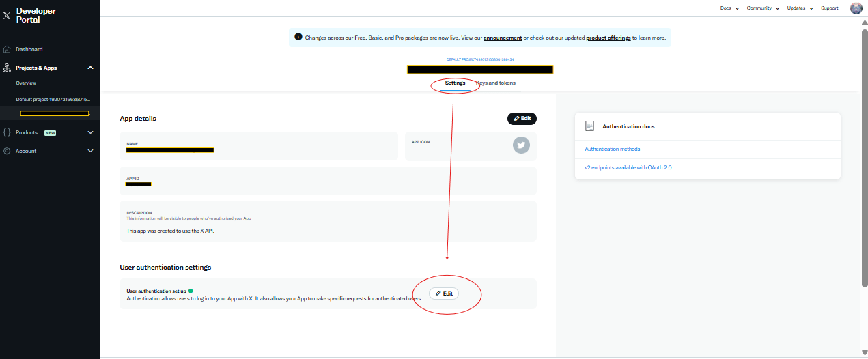Click the green authentication set up status dot
The height and width of the screenshot is (359, 868).
coord(191,291)
